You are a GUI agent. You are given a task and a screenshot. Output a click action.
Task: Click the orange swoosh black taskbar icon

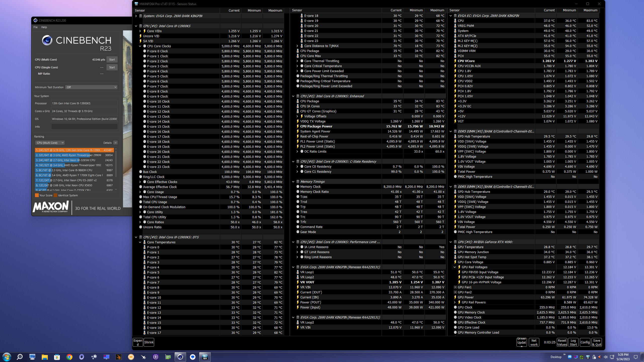pos(119,357)
